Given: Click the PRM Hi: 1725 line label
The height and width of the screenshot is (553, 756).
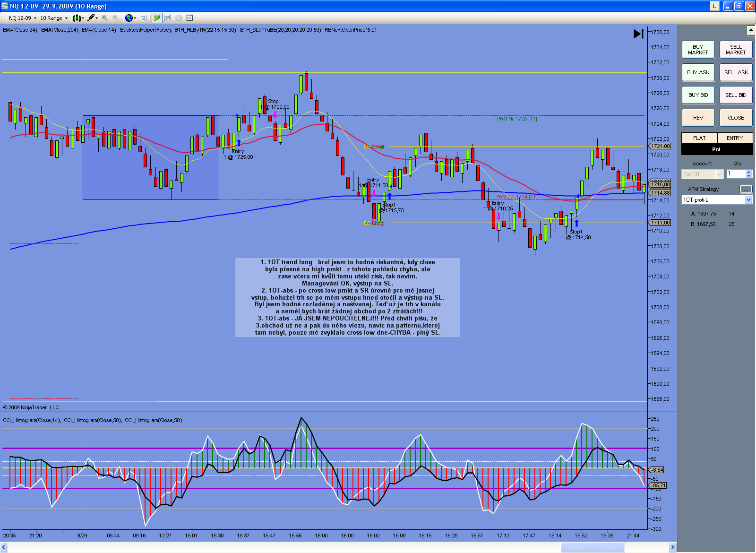Looking at the screenshot, I should pyautogui.click(x=517, y=119).
